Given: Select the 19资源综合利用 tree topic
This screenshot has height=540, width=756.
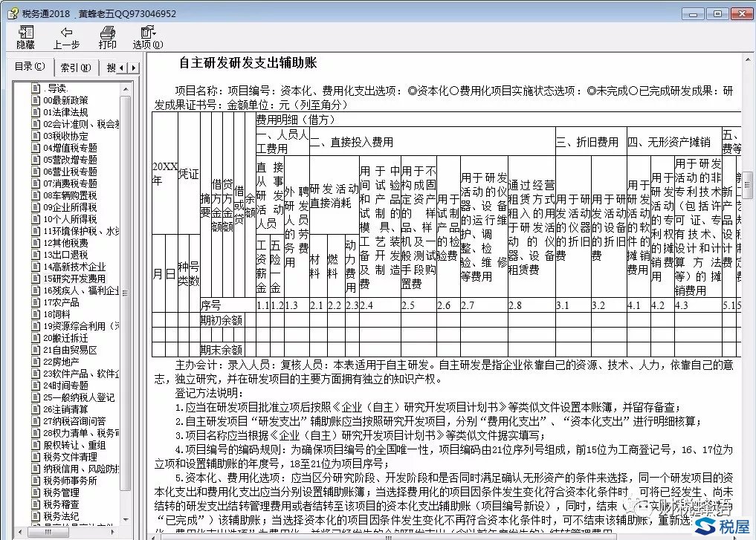Looking at the screenshot, I should [81, 326].
